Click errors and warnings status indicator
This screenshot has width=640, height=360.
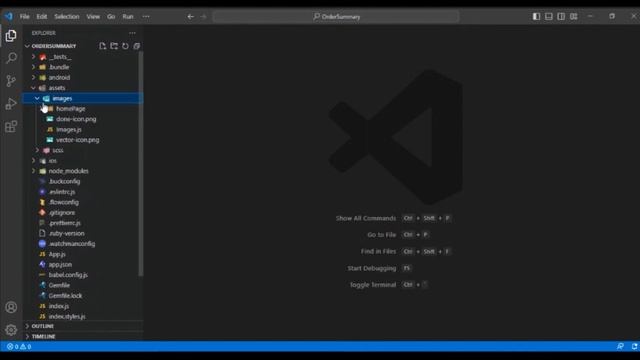click(x=19, y=347)
